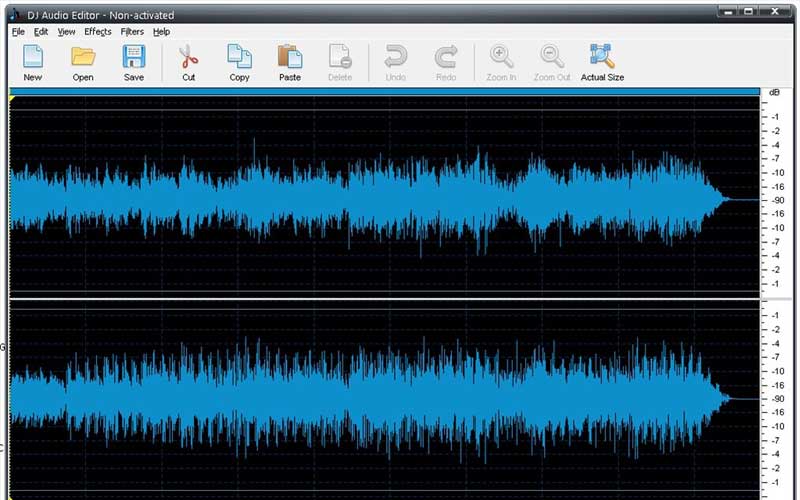This screenshot has width=800, height=500.
Task: Click inside the lower channel waveform
Action: click(385, 399)
